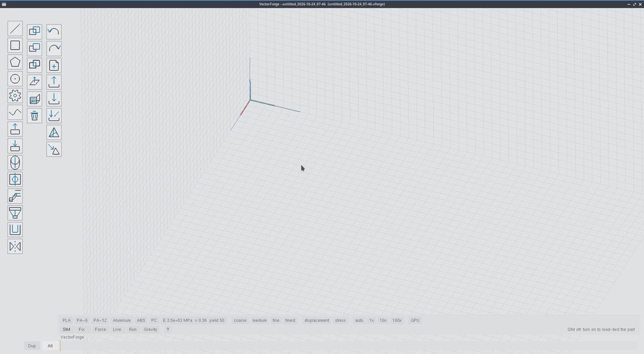Image resolution: width=644 pixels, height=354 pixels.
Task: Set deformation scale to 100x
Action: pyautogui.click(x=397, y=320)
